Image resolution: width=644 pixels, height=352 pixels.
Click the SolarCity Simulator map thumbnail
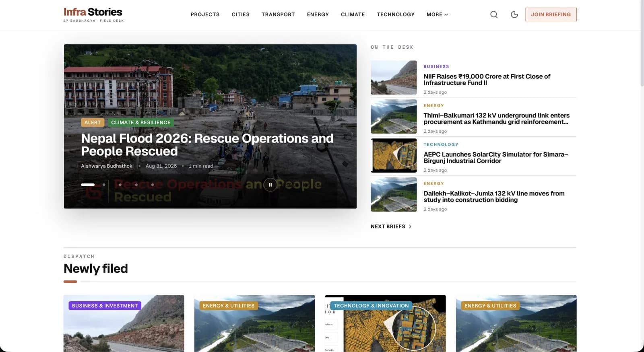pos(394,156)
